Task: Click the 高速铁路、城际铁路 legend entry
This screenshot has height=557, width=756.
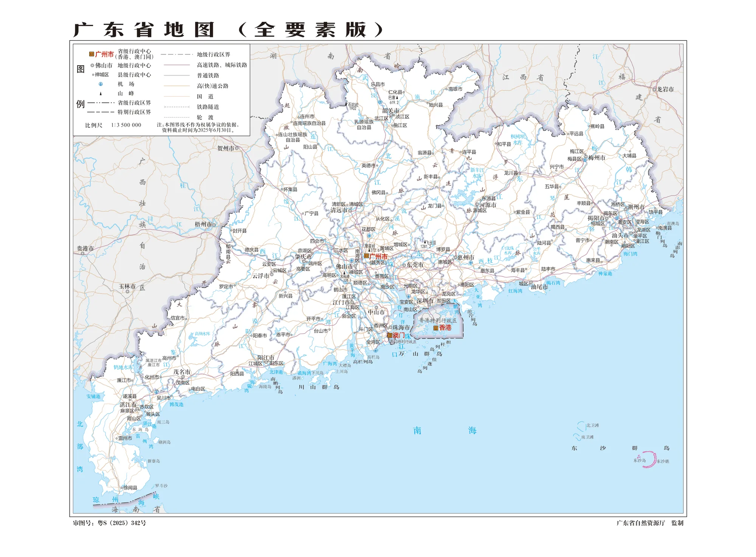Action: click(222, 65)
